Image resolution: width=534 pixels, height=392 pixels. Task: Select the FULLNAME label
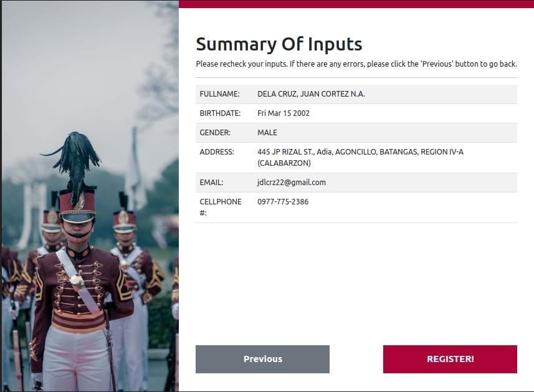(x=219, y=94)
